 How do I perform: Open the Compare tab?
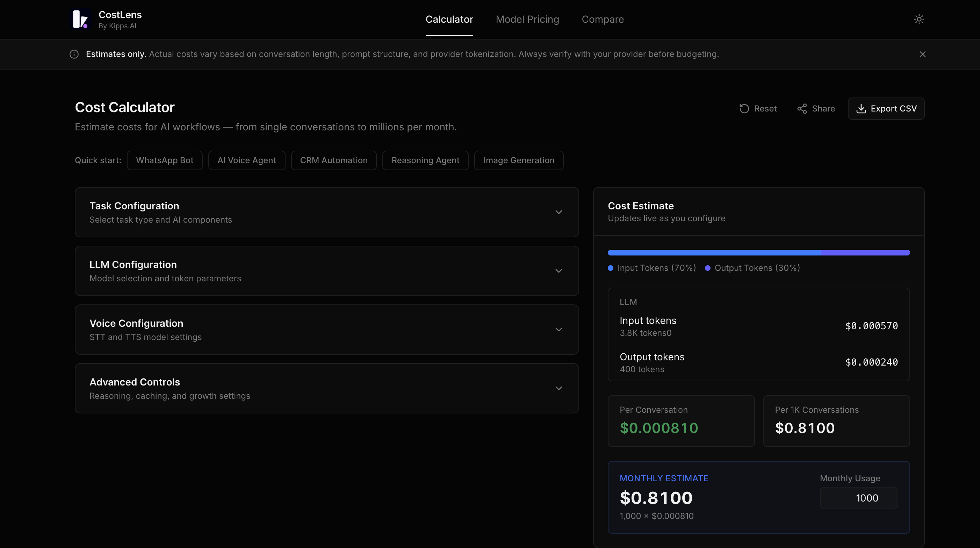603,19
